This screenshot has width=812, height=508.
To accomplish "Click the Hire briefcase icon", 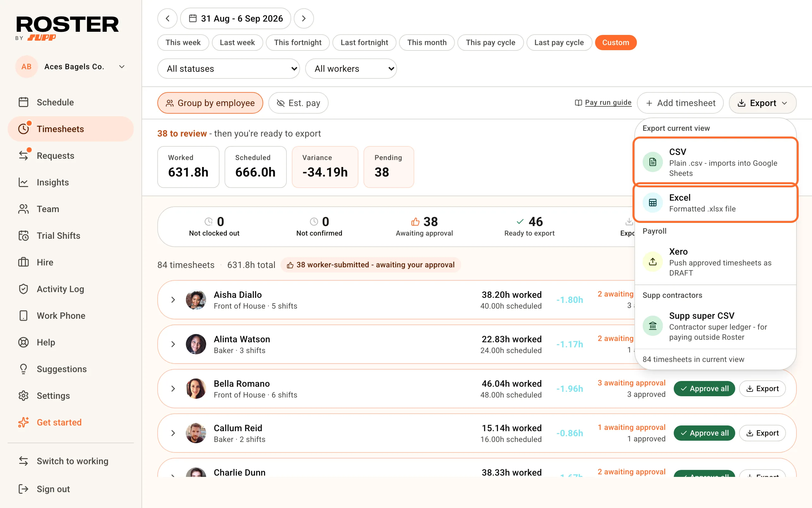I will pyautogui.click(x=23, y=262).
